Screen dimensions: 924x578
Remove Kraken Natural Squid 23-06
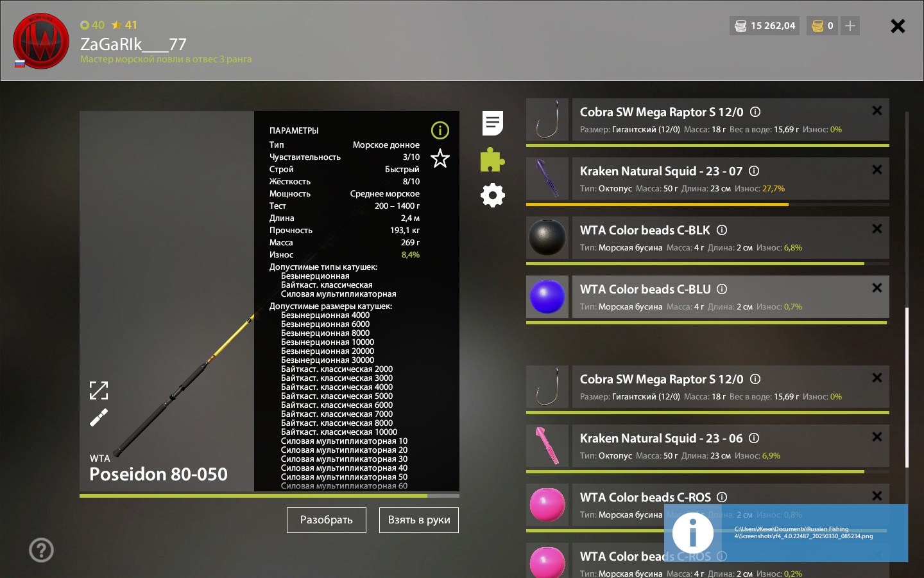(x=877, y=437)
